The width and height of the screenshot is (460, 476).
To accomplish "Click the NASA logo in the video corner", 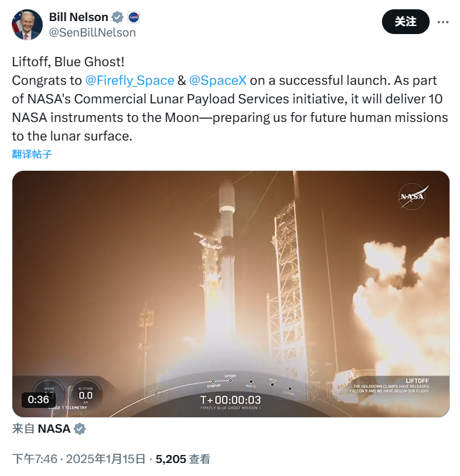I will 412,197.
